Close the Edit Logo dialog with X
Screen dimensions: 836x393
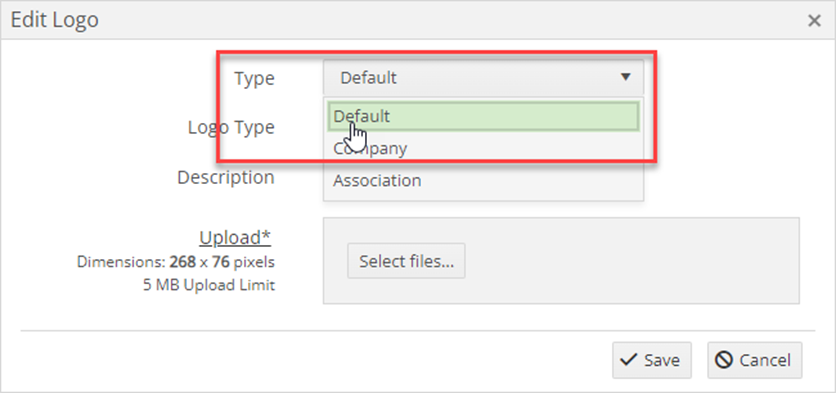(814, 21)
